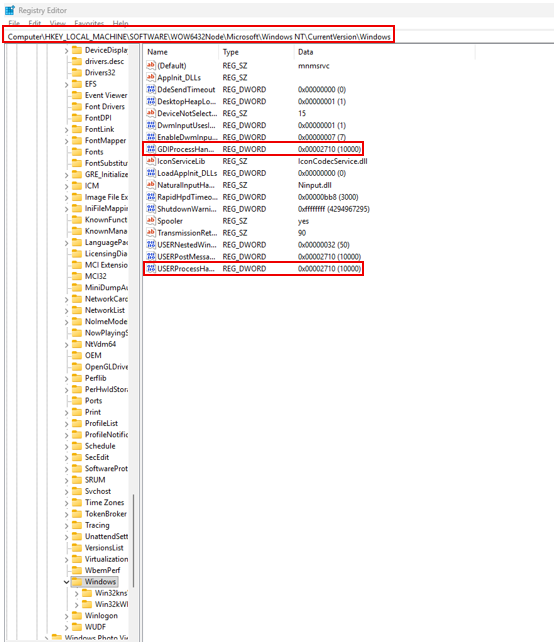Open the File menu
The image size is (559, 642).
tap(14, 23)
